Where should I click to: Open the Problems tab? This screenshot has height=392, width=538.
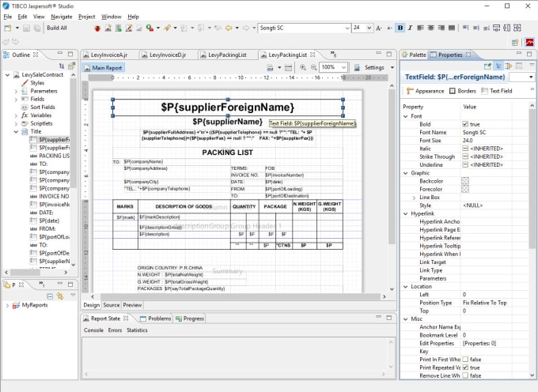point(155,318)
